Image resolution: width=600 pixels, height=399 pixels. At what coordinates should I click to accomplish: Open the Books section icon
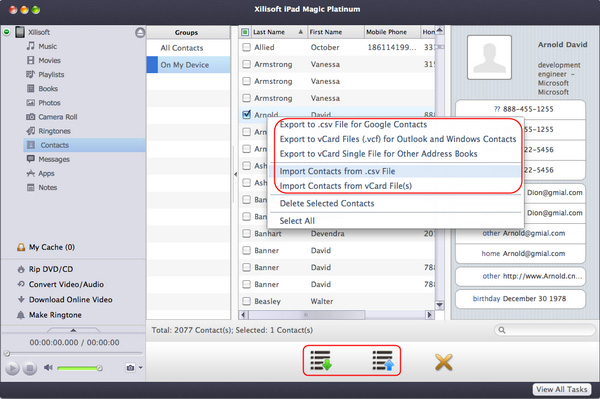(x=31, y=89)
